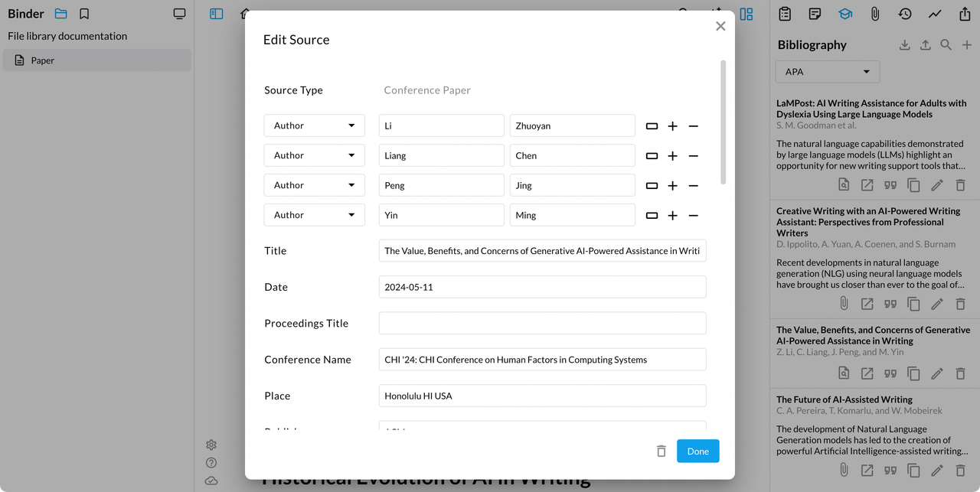Click the plus icon to add bibliography source

(966, 45)
